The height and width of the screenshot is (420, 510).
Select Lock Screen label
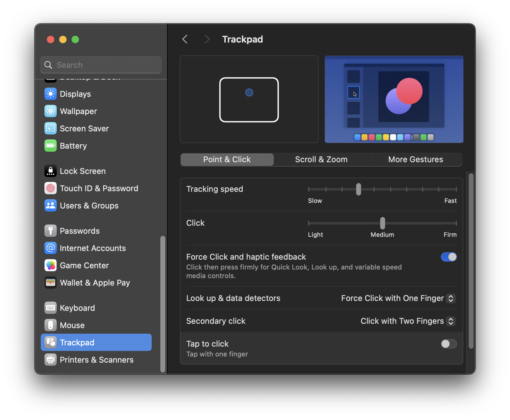(83, 171)
